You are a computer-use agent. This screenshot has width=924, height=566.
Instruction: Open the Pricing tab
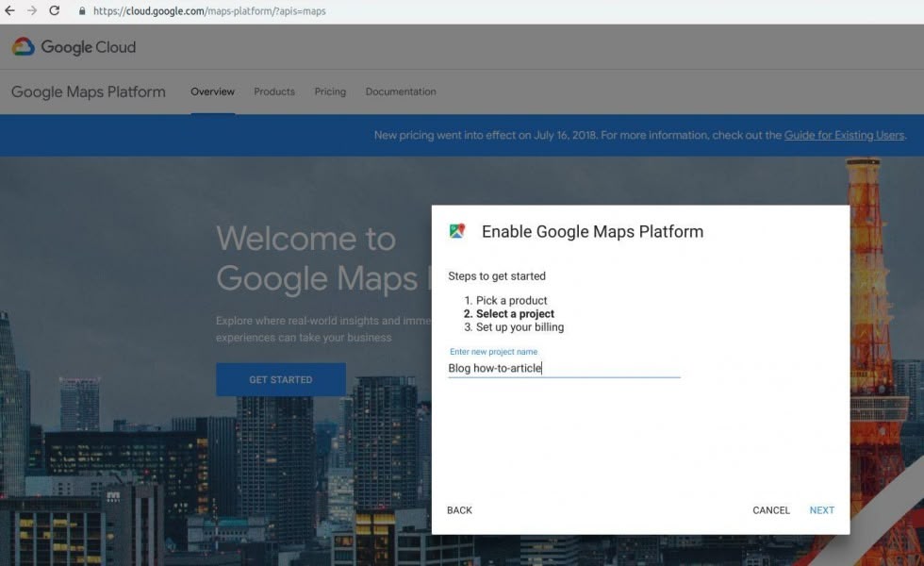click(x=330, y=92)
